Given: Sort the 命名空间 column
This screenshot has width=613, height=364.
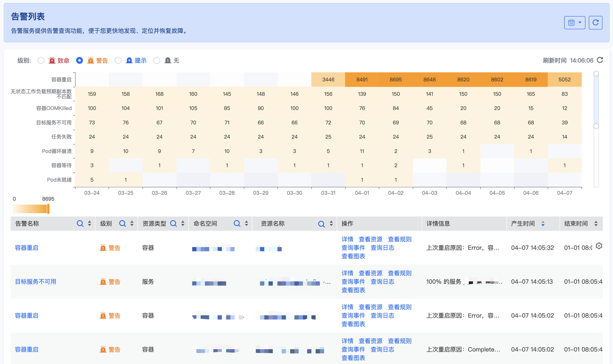Looking at the screenshot, I should click(246, 224).
